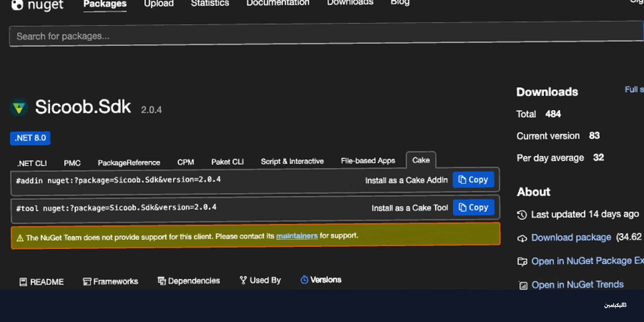This screenshot has width=644, height=322.
Task: Open the Versions section tab
Action: [321, 280]
